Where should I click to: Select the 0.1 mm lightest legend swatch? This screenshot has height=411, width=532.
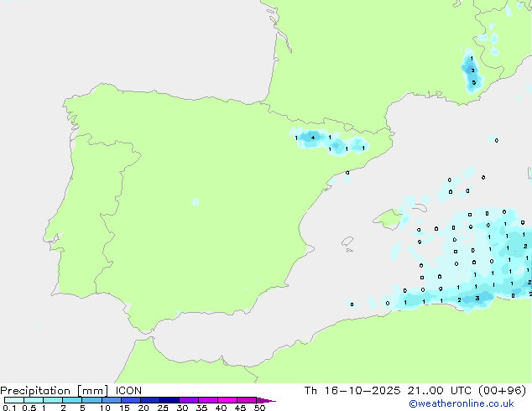click(13, 400)
